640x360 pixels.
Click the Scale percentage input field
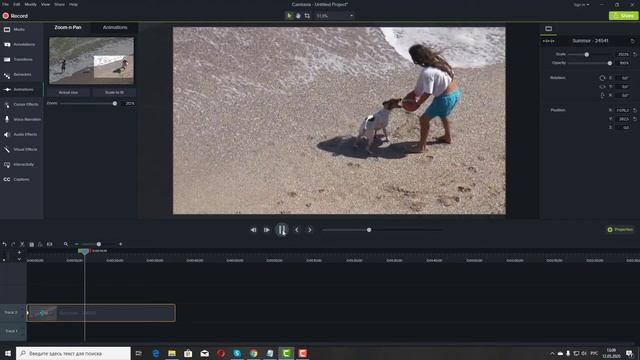[x=622, y=54]
